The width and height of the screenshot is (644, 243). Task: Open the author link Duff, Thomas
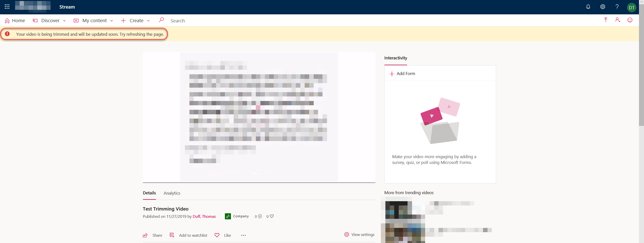click(204, 216)
